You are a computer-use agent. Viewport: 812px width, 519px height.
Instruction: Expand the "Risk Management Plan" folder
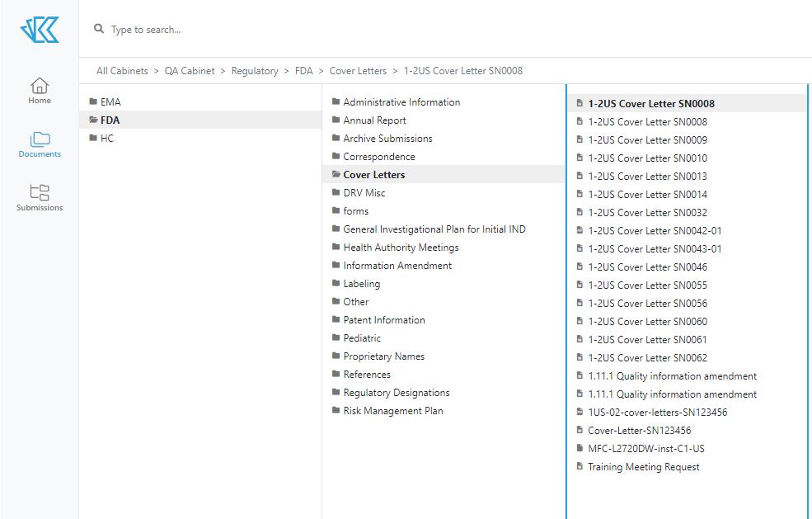[393, 410]
